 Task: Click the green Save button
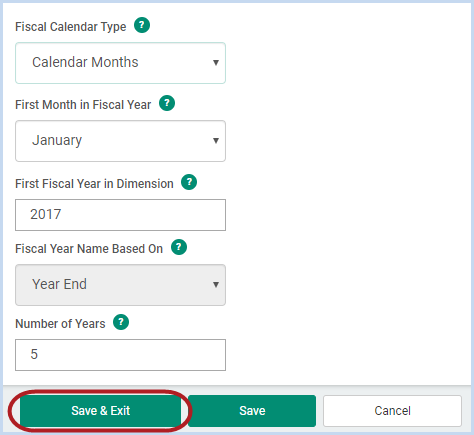point(252,411)
